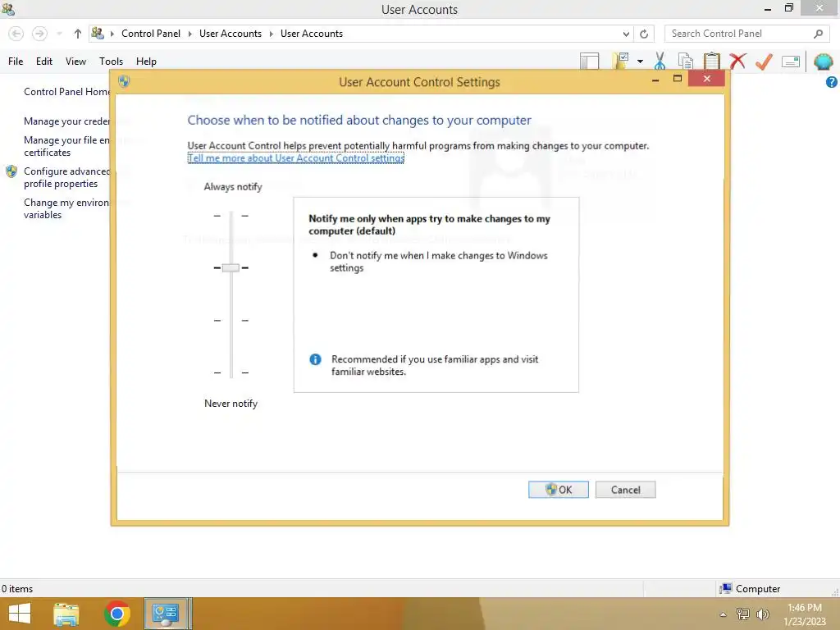Click the Search Control Panel field

pyautogui.click(x=746, y=34)
